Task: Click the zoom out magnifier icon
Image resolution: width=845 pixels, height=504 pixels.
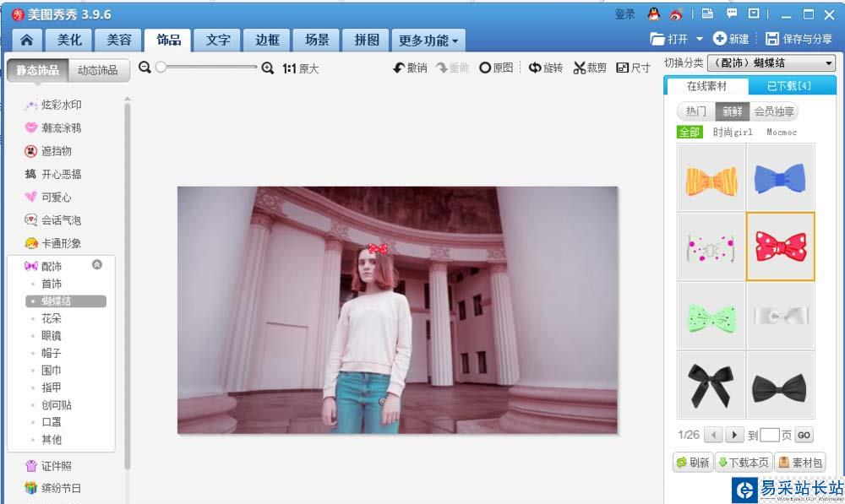Action: [x=144, y=68]
